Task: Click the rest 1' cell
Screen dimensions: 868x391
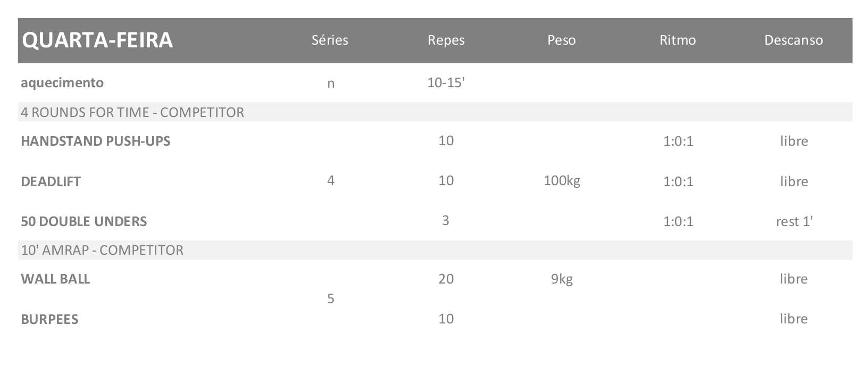Action: coord(794,221)
